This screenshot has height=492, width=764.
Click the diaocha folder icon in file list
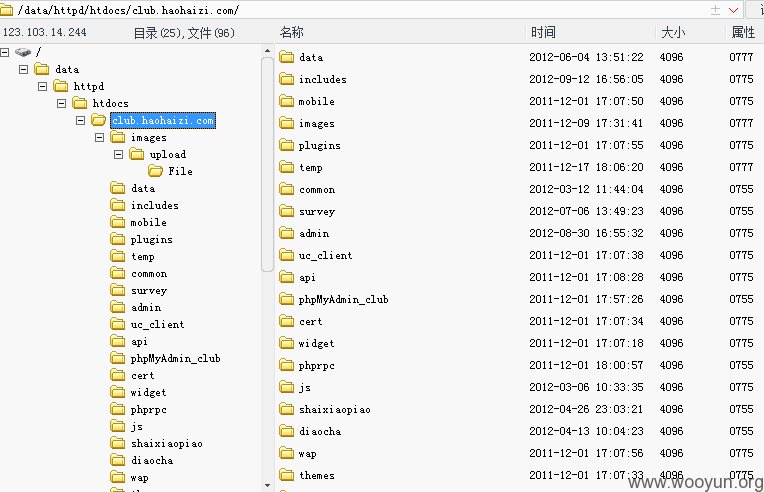[x=286, y=431]
